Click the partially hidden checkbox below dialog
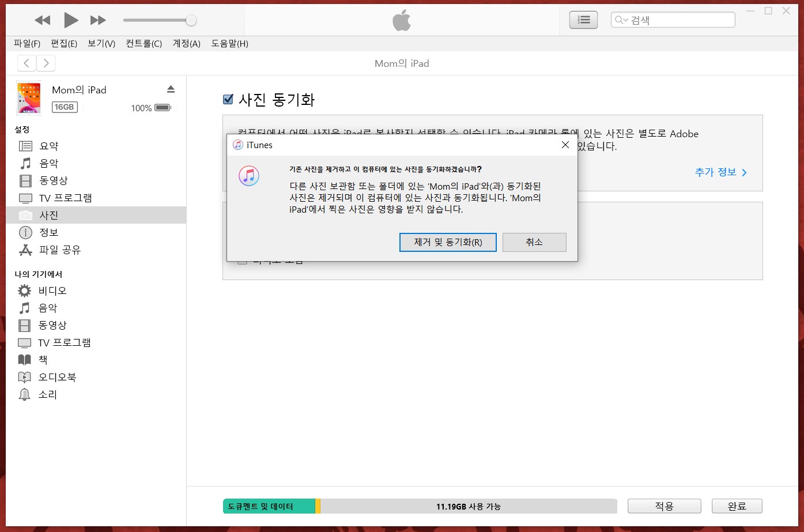804x532 pixels. click(x=242, y=262)
